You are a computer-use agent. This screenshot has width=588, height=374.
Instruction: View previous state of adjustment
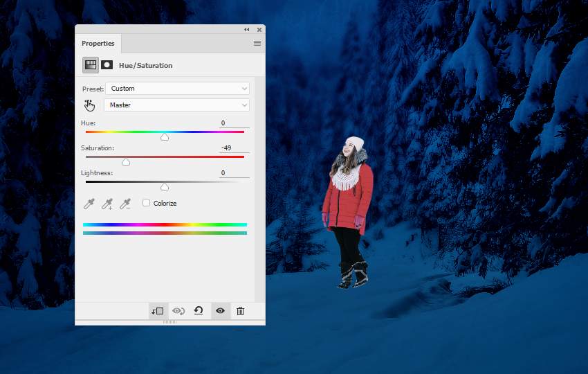178,311
